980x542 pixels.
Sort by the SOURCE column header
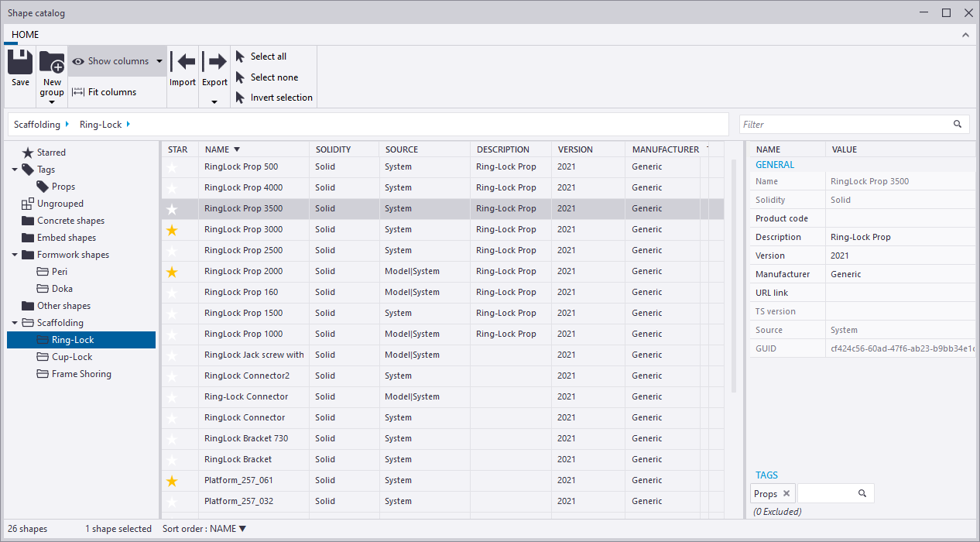point(424,149)
